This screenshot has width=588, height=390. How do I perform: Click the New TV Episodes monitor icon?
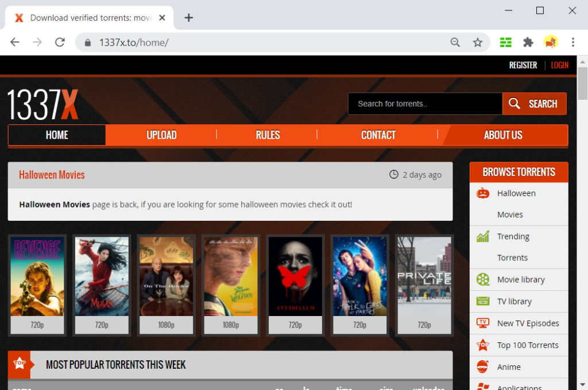482,323
